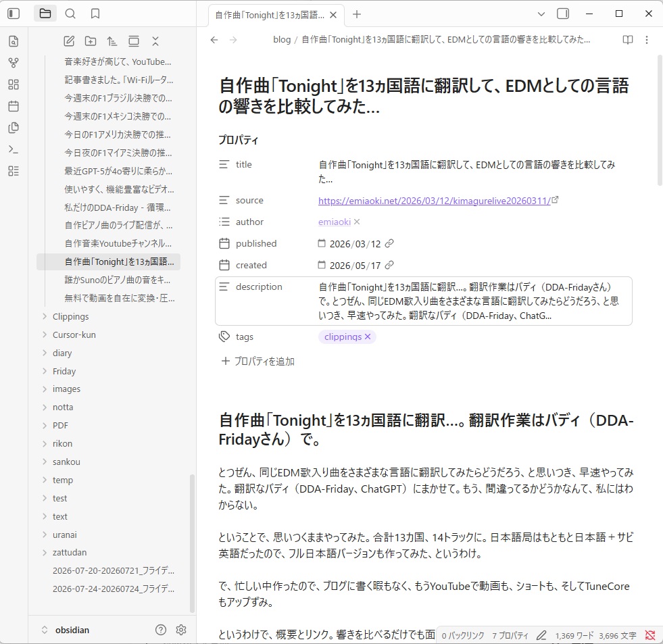
Task: Open the bookmarks panel icon
Action: click(95, 14)
